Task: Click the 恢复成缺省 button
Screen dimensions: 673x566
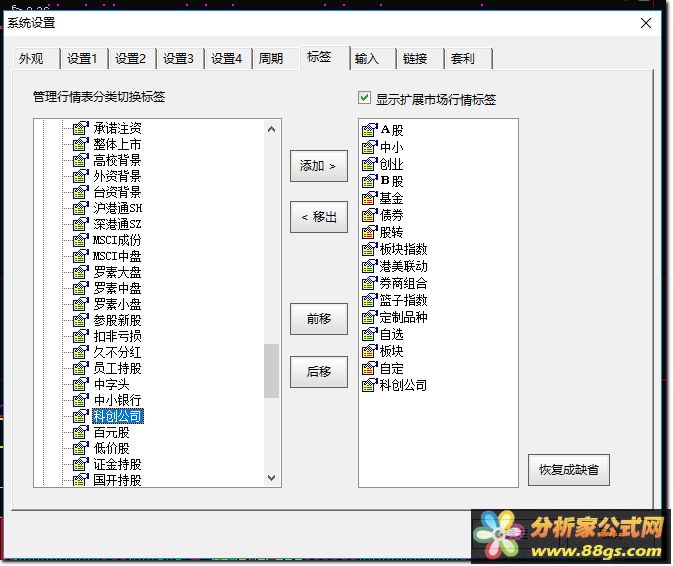Action: [569, 470]
